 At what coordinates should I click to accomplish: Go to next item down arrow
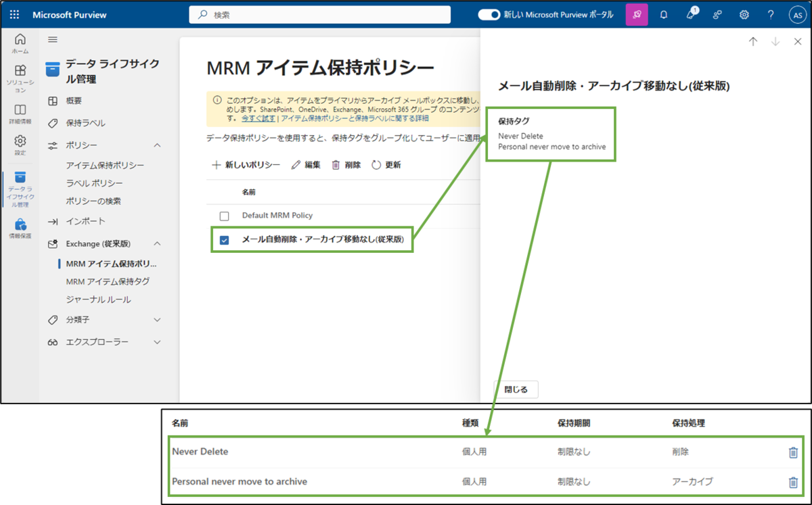click(x=775, y=41)
